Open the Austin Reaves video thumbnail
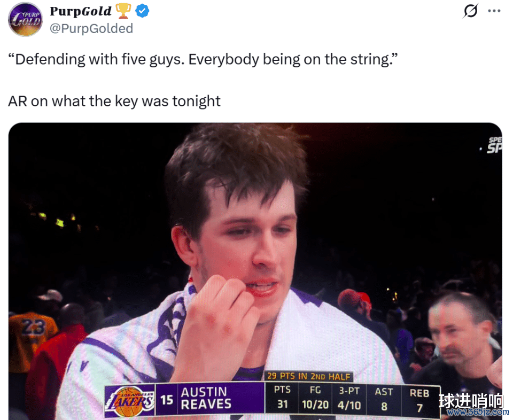513x420 pixels. [x=255, y=271]
